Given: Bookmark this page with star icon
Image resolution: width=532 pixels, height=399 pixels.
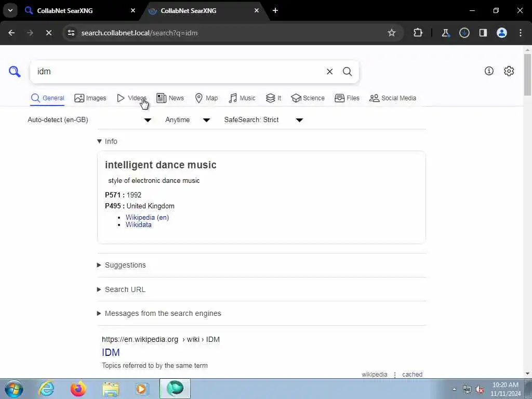Looking at the screenshot, I should pos(392,33).
